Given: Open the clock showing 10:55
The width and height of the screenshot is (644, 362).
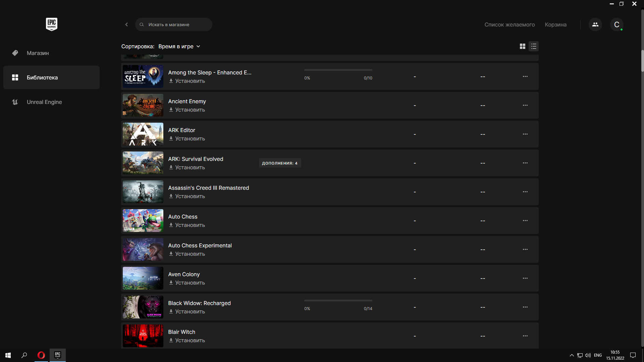Looking at the screenshot, I should pos(615,355).
